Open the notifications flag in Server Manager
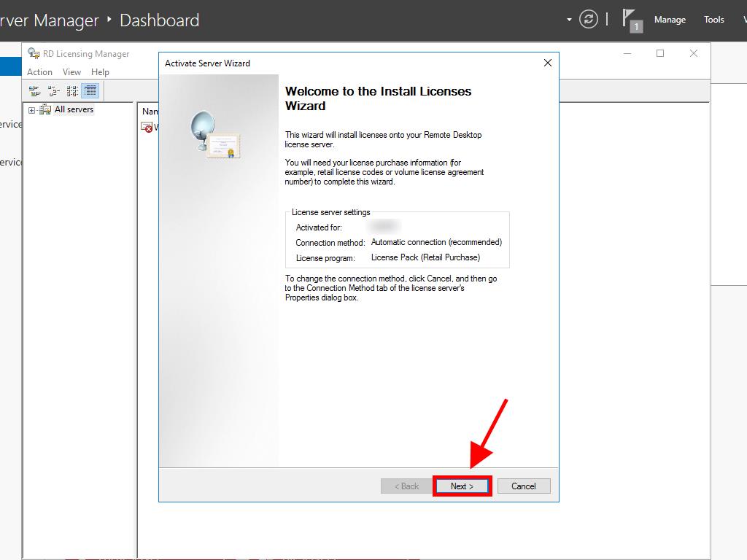Image resolution: width=747 pixels, height=560 pixels. pyautogui.click(x=631, y=20)
